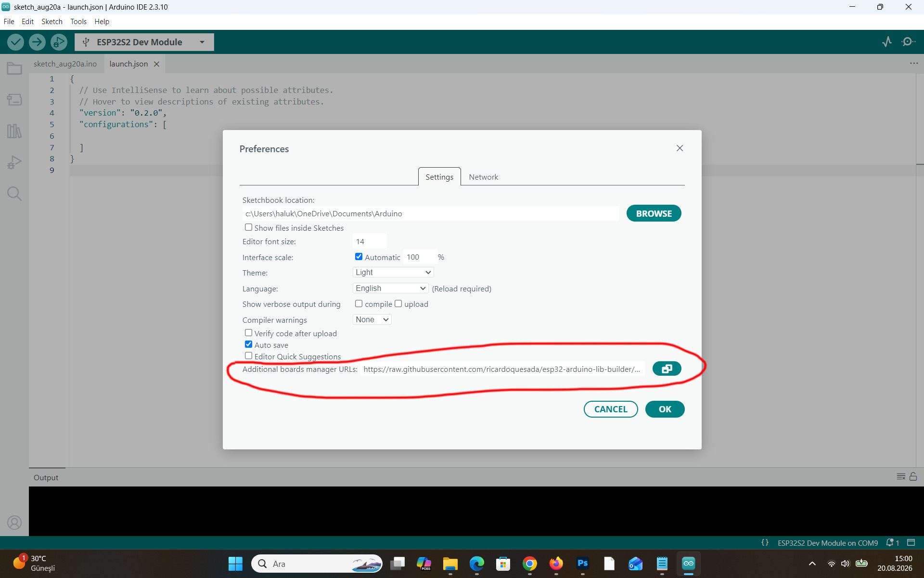924x578 pixels.
Task: Enable verbose output during compile checkbox
Action: (x=359, y=304)
